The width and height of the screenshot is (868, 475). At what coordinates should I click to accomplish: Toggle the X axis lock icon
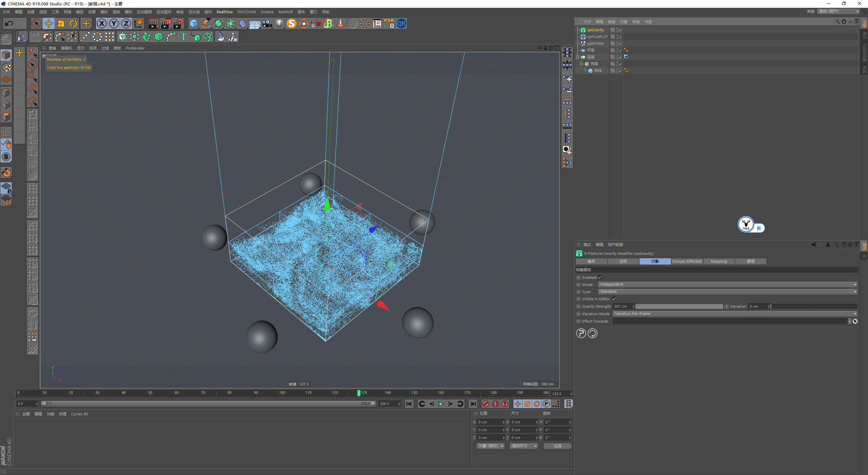click(101, 23)
